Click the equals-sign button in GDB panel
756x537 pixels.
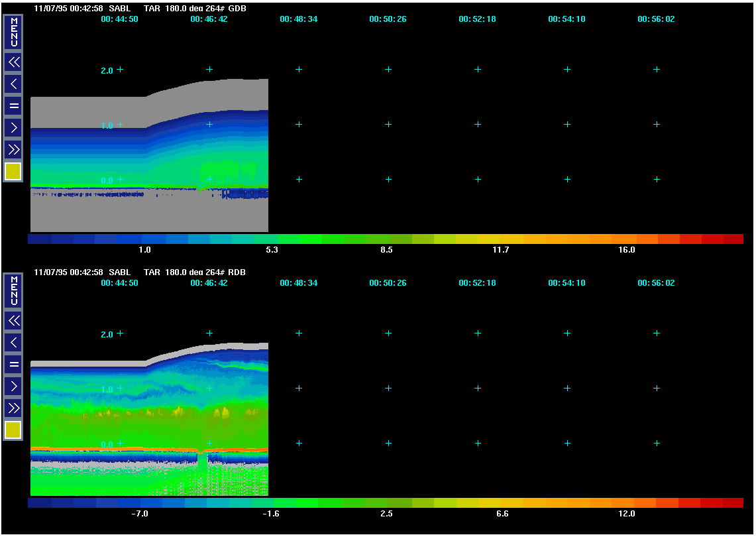point(13,105)
